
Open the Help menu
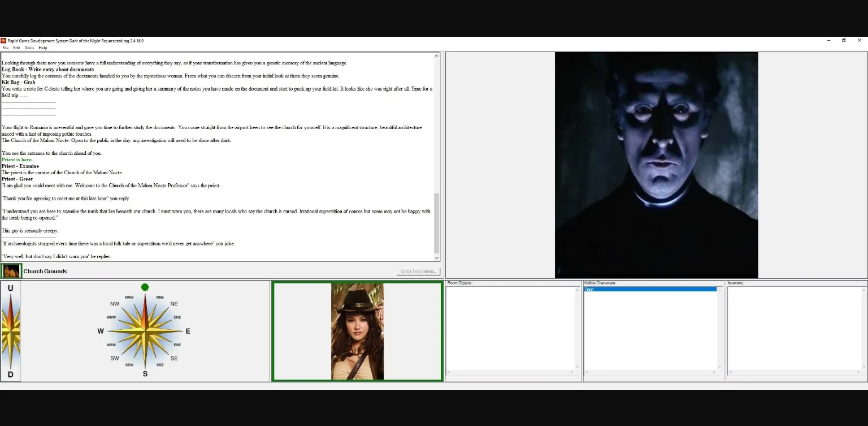(43, 48)
